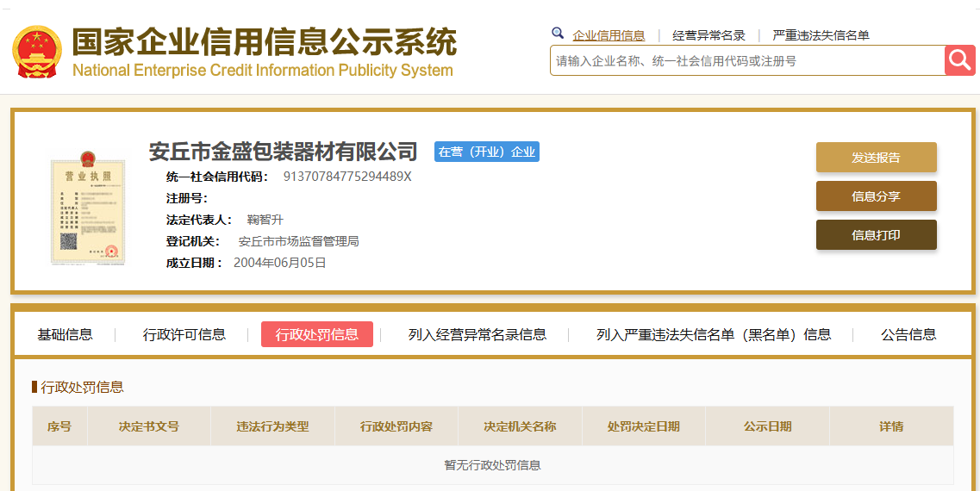Click the 详情 column header
The image size is (980, 491).
pyautogui.click(x=891, y=426)
